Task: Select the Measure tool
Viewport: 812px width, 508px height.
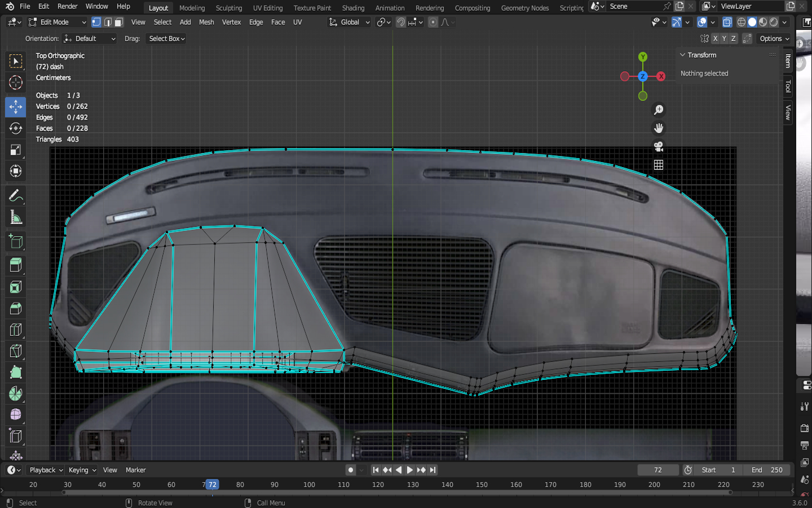Action: tap(16, 218)
